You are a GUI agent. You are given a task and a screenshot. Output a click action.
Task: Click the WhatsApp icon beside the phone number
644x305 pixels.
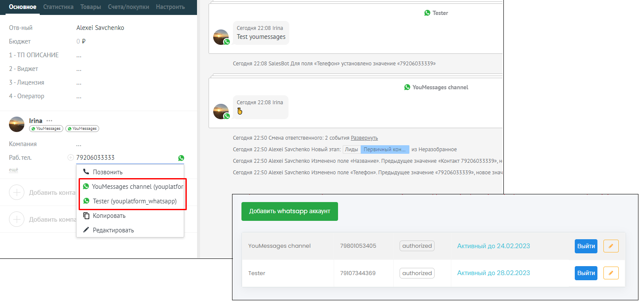[181, 158]
